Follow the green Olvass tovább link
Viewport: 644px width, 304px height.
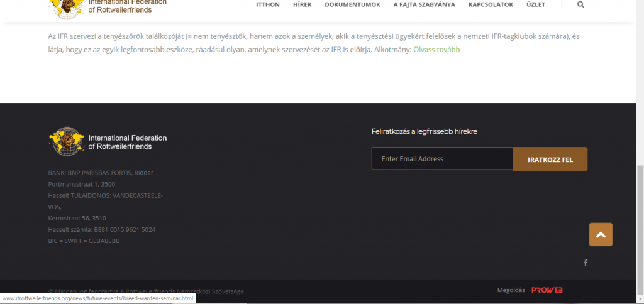coord(436,49)
